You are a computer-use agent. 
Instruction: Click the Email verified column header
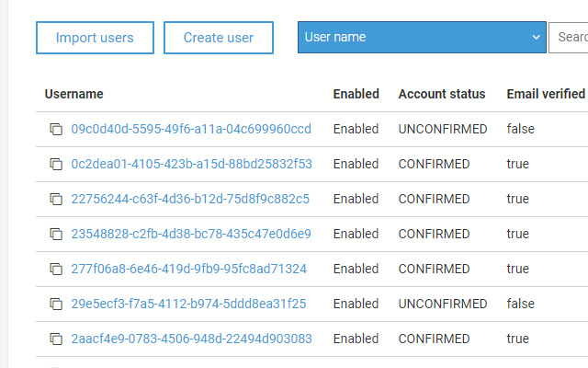(546, 94)
